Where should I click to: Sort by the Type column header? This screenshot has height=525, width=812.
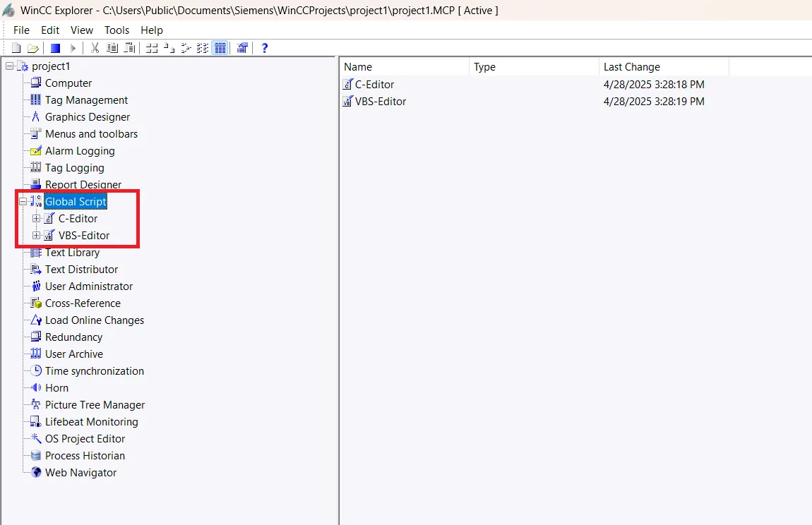534,67
